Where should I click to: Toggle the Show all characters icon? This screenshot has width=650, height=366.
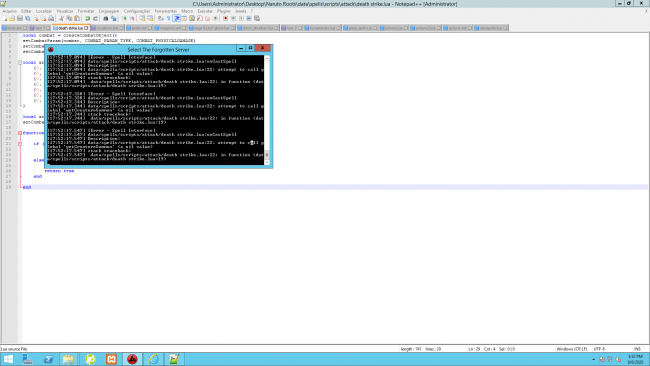pyautogui.click(x=169, y=19)
